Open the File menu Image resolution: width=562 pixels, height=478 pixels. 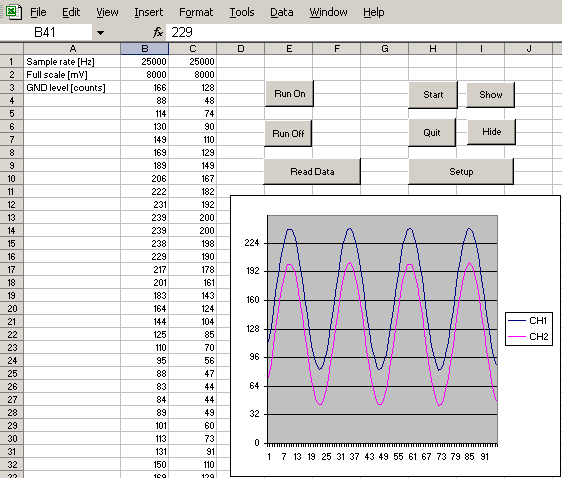point(38,12)
